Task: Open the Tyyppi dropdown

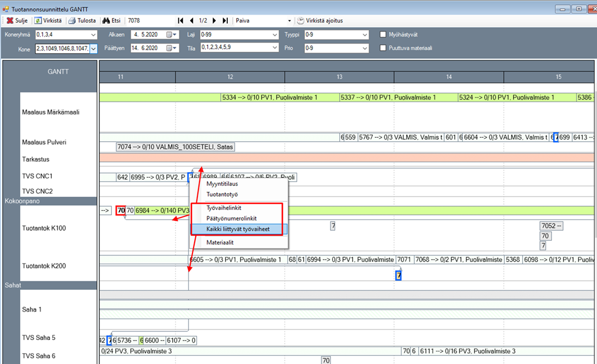Action: click(x=365, y=35)
